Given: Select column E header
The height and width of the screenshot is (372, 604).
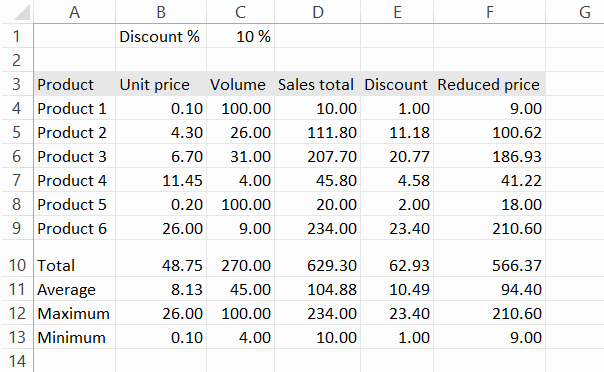Looking at the screenshot, I should (x=397, y=12).
